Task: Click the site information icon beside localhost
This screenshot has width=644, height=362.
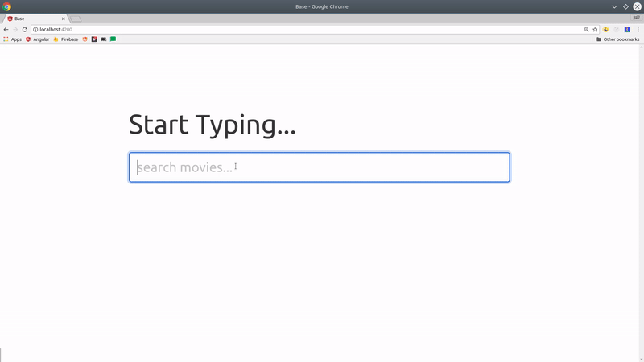Action: click(x=35, y=29)
